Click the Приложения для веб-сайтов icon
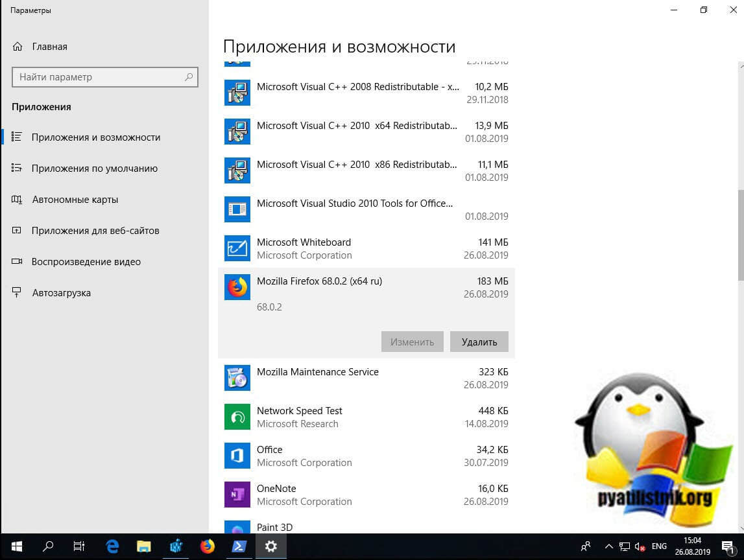 [x=17, y=231]
